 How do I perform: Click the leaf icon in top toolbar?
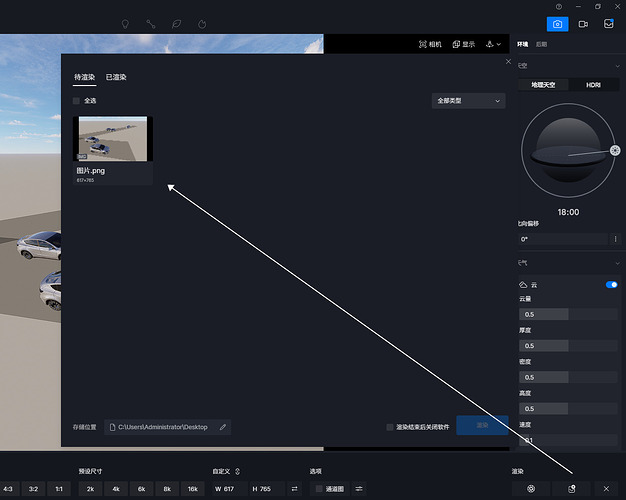tap(176, 23)
